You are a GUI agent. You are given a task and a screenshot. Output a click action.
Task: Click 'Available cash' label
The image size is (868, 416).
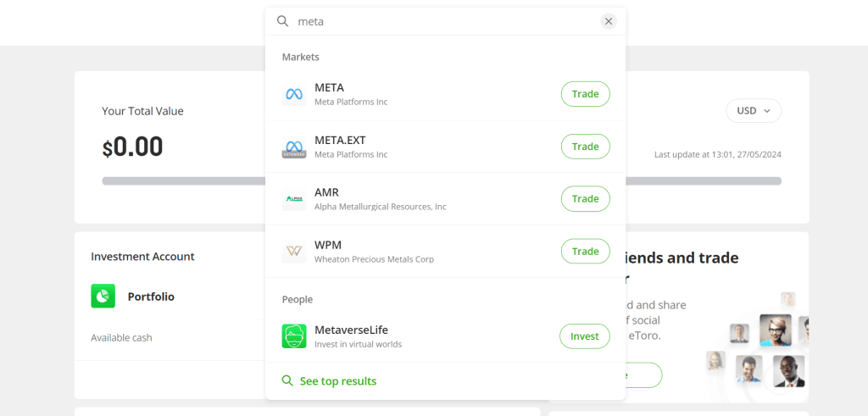point(121,337)
